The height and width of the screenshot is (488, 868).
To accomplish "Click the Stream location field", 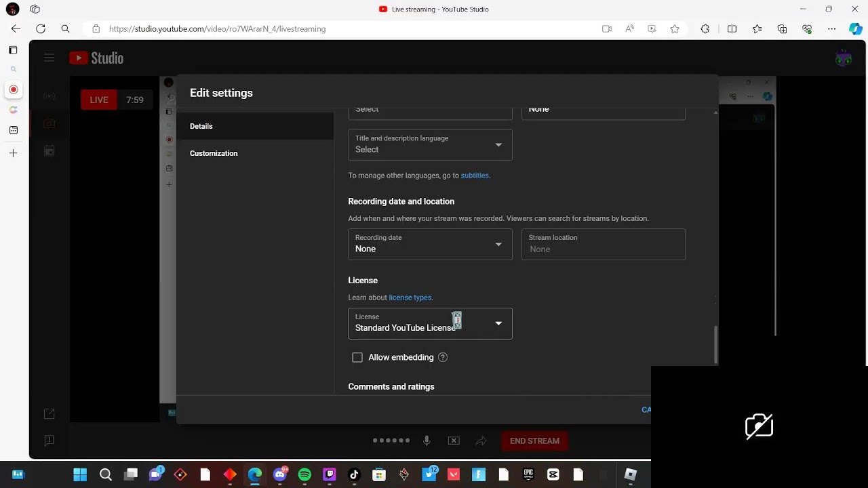I will 604,244.
